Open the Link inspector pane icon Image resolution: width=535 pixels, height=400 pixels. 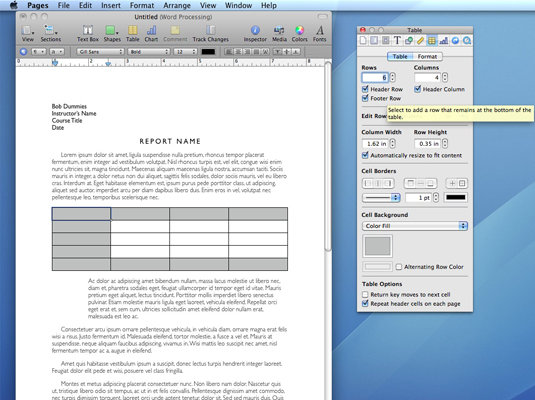455,41
